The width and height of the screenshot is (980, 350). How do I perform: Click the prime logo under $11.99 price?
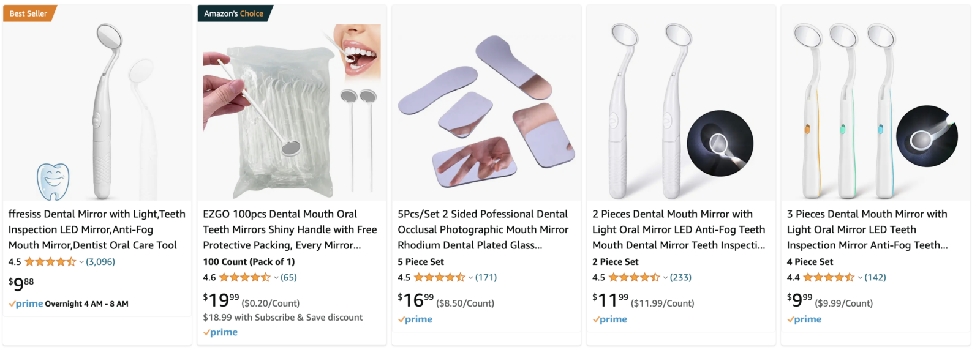(x=610, y=319)
